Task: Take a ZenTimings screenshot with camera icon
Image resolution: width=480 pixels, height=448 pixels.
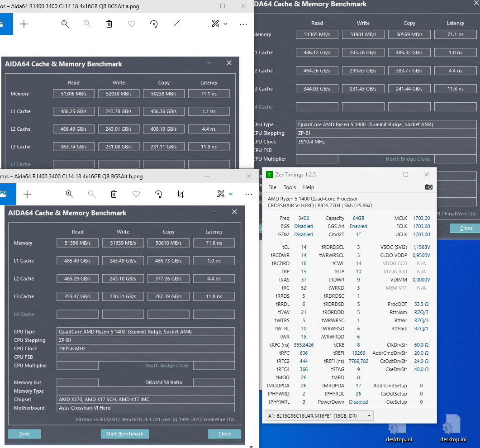Action: pyautogui.click(x=429, y=187)
